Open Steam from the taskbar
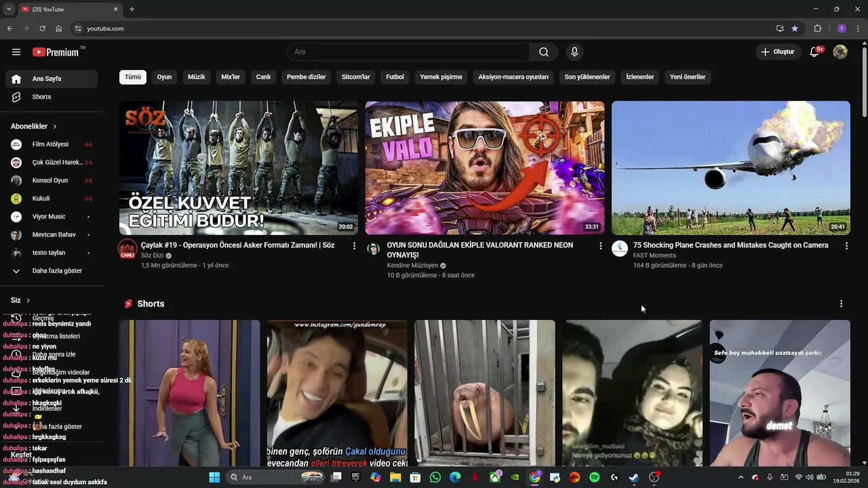 click(x=633, y=477)
